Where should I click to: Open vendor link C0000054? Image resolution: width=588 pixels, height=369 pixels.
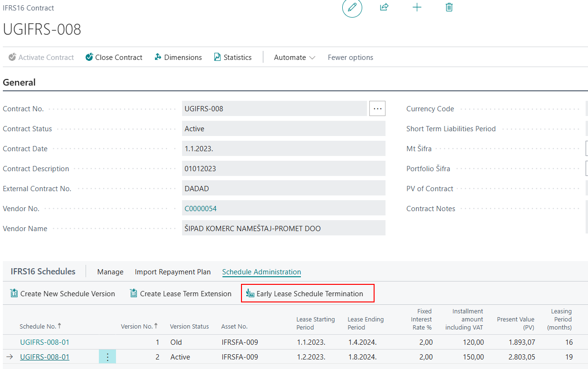tap(201, 208)
